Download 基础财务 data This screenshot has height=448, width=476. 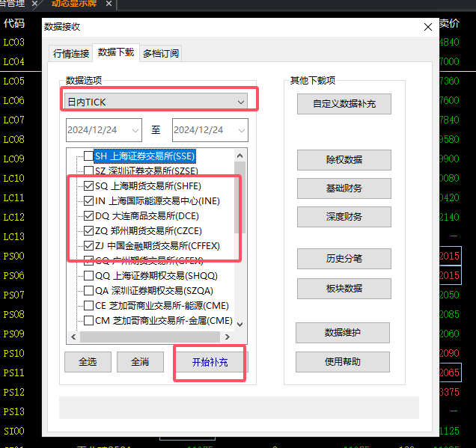click(x=344, y=188)
